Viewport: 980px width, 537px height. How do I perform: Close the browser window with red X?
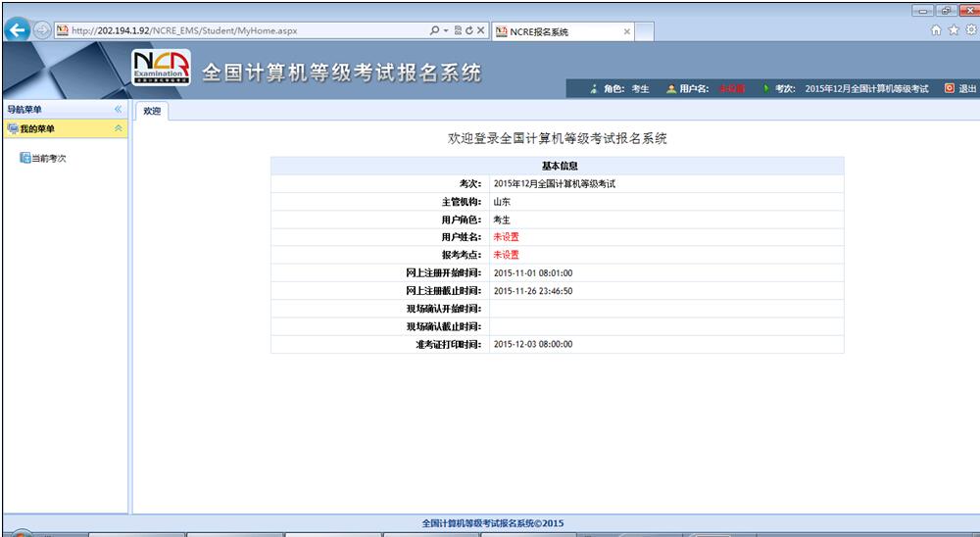click(x=968, y=11)
